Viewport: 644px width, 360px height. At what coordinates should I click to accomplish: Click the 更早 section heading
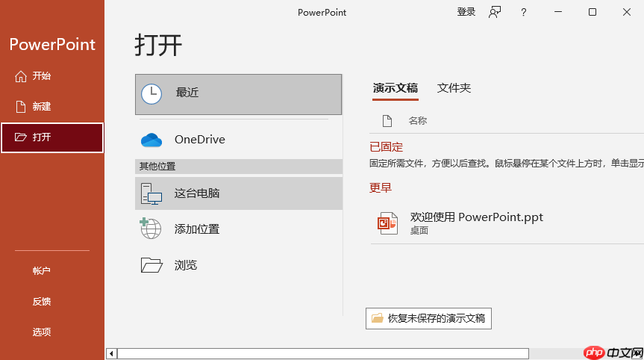pyautogui.click(x=381, y=187)
